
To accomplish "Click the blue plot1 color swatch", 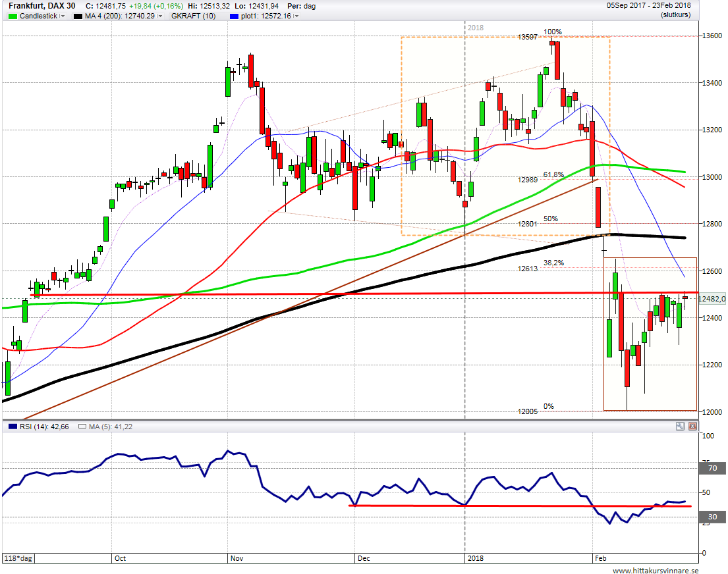I will (234, 16).
